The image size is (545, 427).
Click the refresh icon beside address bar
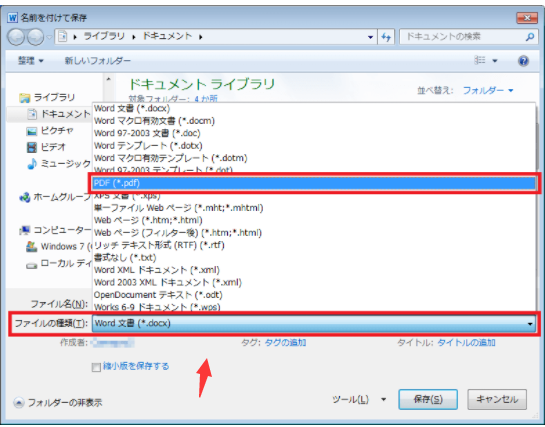click(x=386, y=37)
